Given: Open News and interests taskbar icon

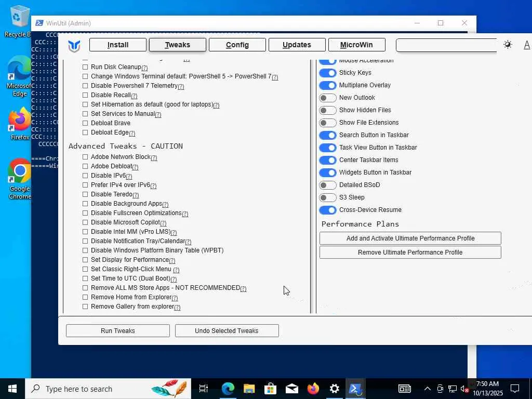Looking at the screenshot, I should [404, 389].
